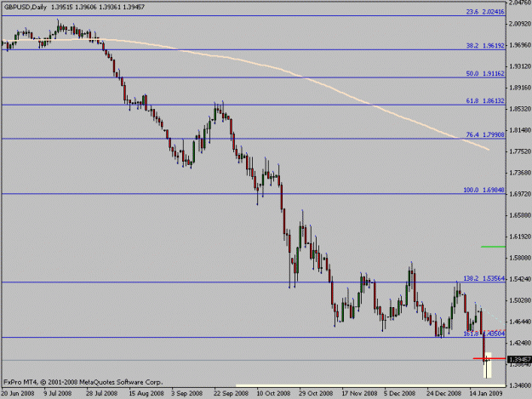Click the 10 Oct 2008 date label
Viewport: 532px width, 399px height.
coord(273,393)
